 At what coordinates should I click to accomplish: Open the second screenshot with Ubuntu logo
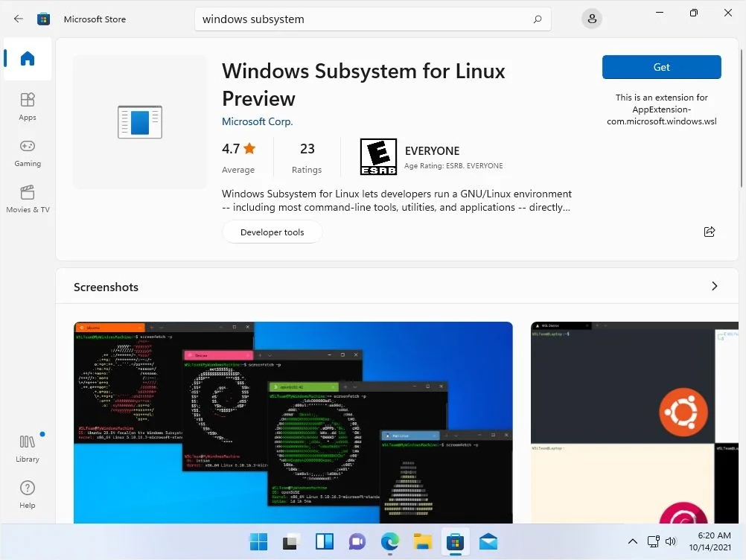coord(634,422)
